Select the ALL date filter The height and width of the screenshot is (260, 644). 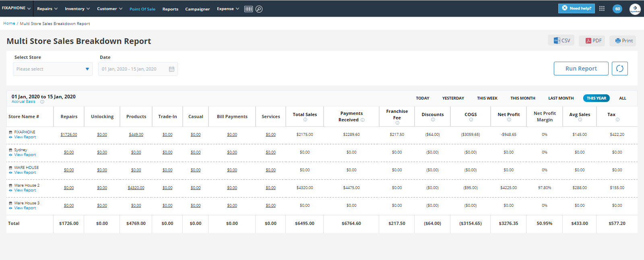click(x=623, y=98)
